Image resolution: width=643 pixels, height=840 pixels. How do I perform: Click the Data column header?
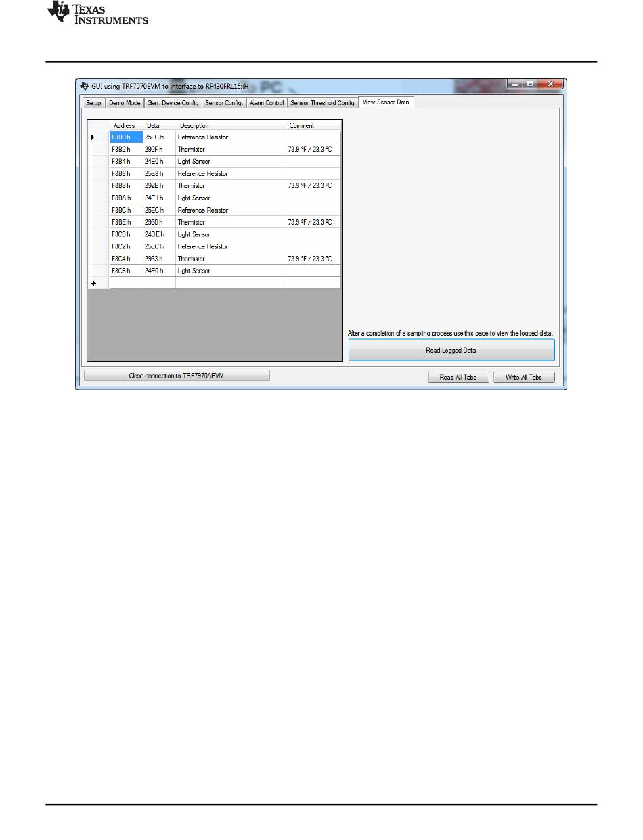pos(159,126)
